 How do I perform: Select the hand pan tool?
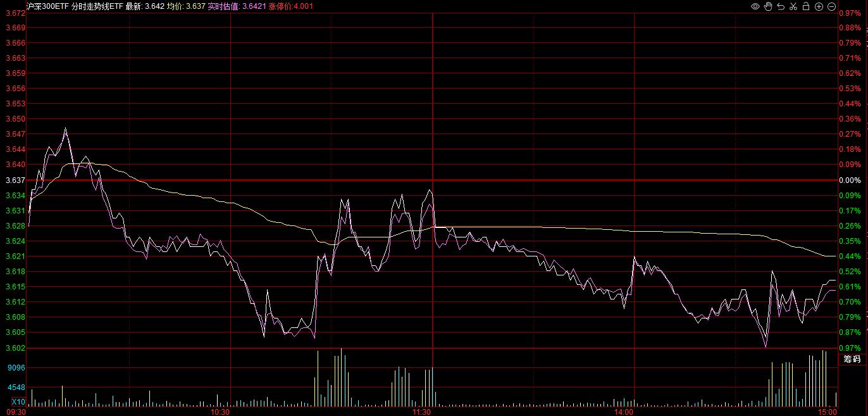[x=768, y=6]
